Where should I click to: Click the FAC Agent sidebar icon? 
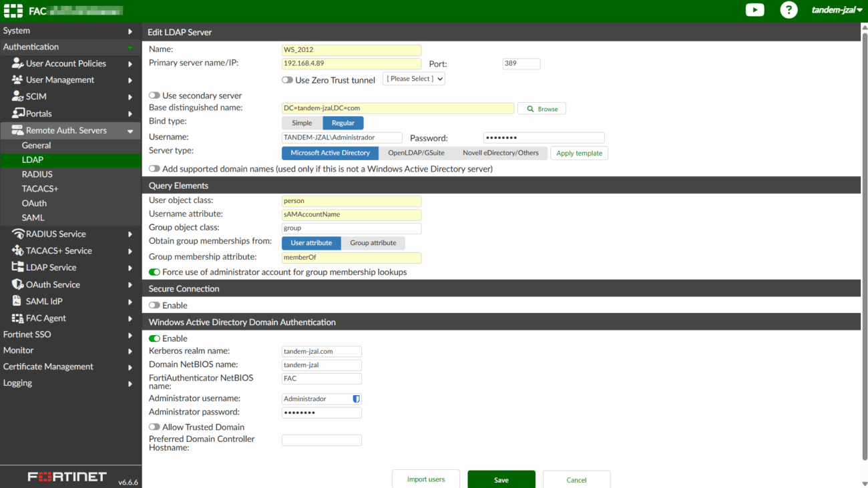click(18, 318)
